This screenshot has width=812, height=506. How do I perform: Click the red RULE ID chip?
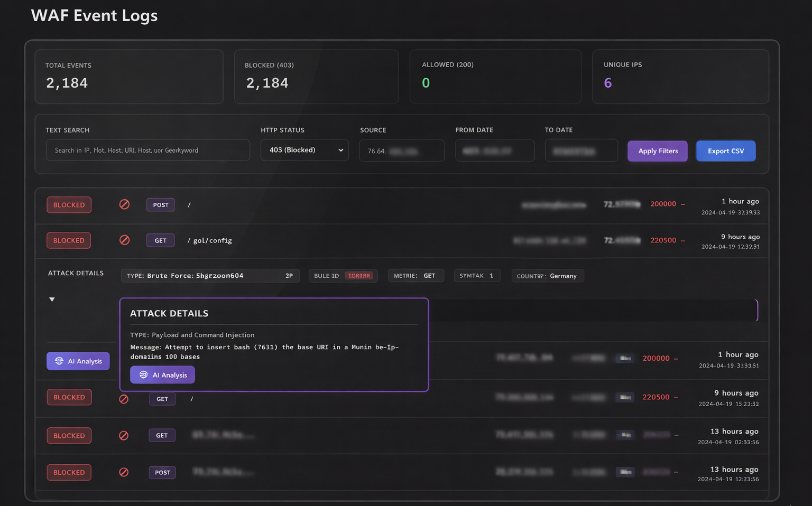tap(359, 275)
